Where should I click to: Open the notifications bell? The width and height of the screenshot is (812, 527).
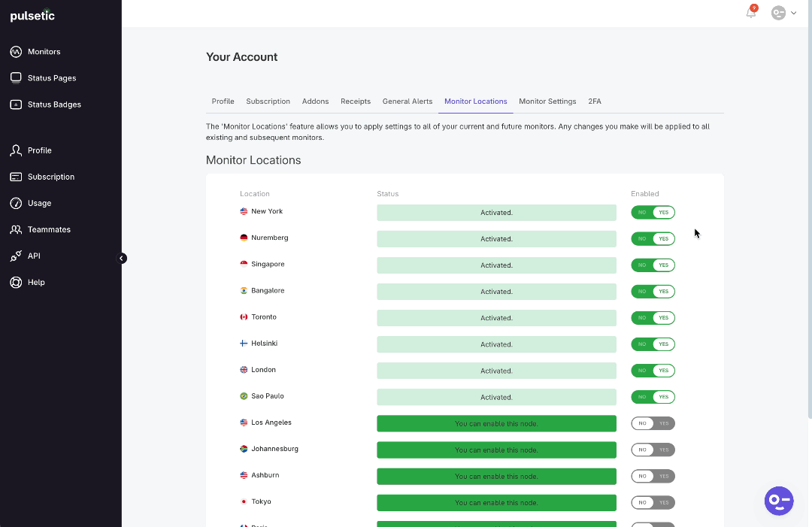pos(751,13)
